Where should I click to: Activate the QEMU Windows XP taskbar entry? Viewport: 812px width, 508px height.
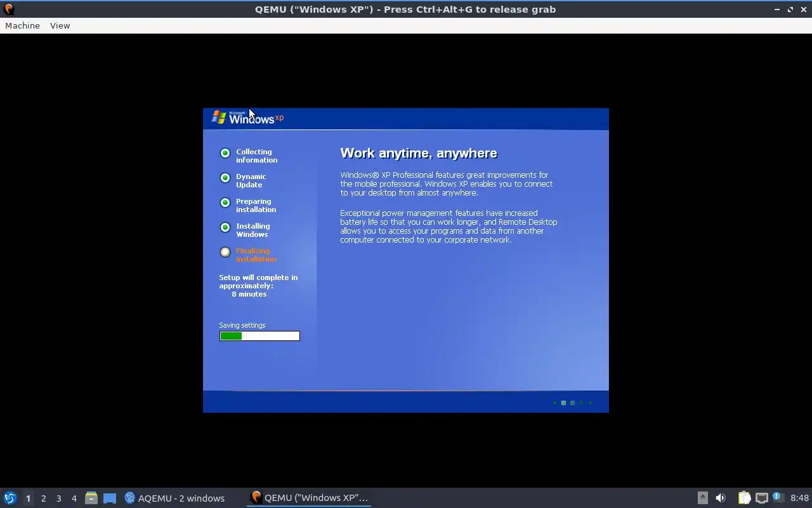[x=309, y=498]
